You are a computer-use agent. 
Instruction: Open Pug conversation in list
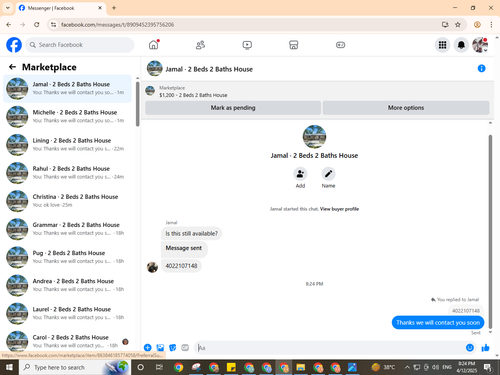[x=67, y=257]
